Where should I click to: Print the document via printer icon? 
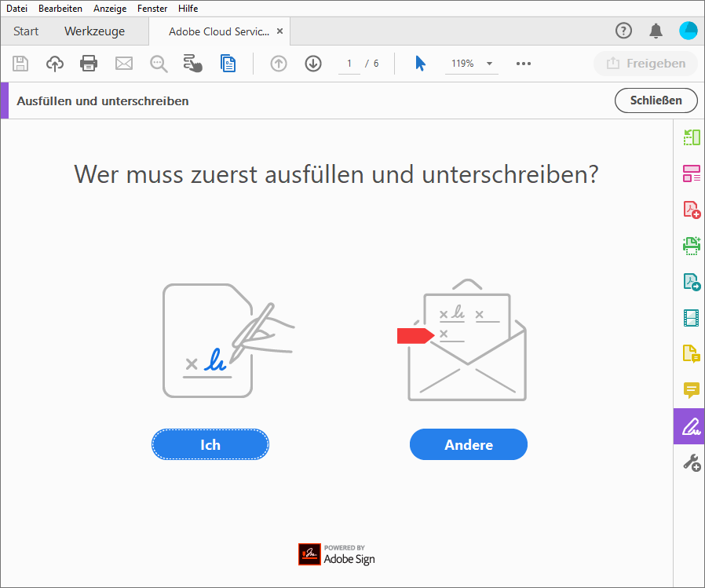(89, 64)
